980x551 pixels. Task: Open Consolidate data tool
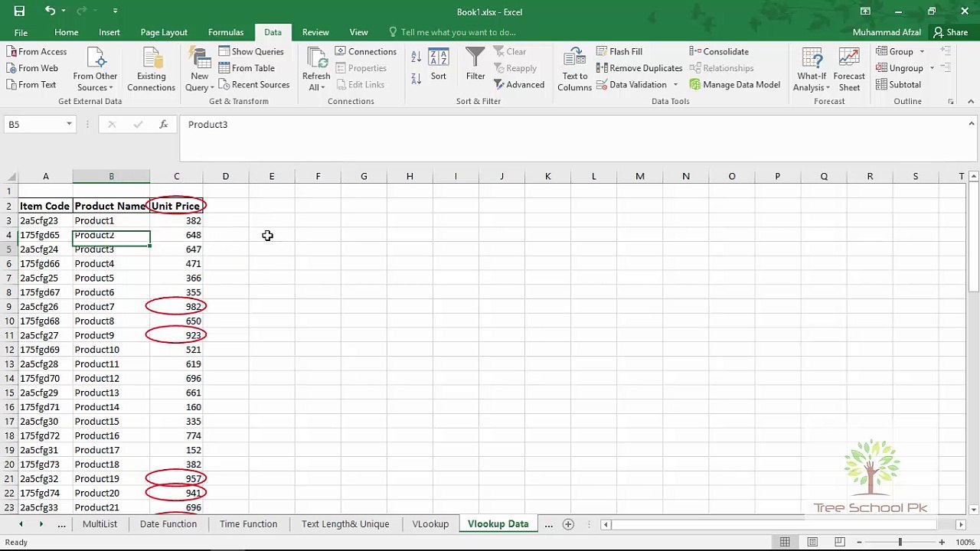pos(719,51)
